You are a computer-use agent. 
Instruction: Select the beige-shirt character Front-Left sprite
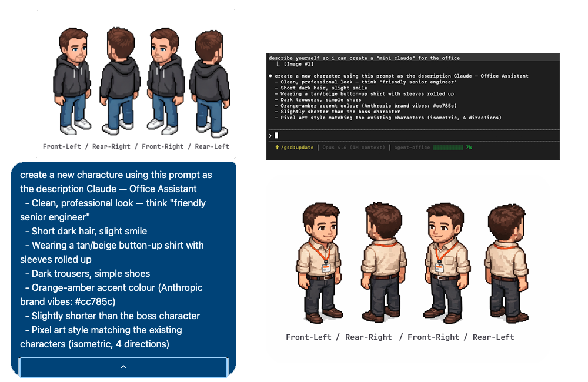coord(320,263)
